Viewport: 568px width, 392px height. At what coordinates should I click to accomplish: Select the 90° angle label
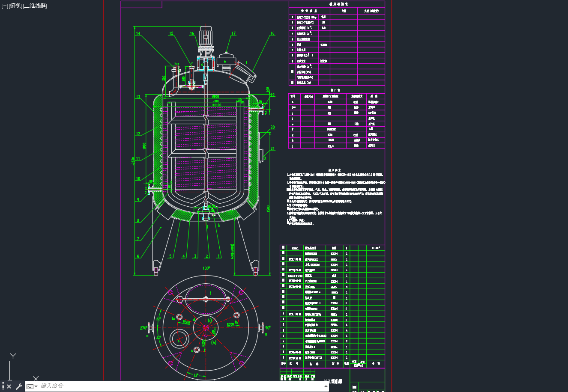click(x=268, y=328)
